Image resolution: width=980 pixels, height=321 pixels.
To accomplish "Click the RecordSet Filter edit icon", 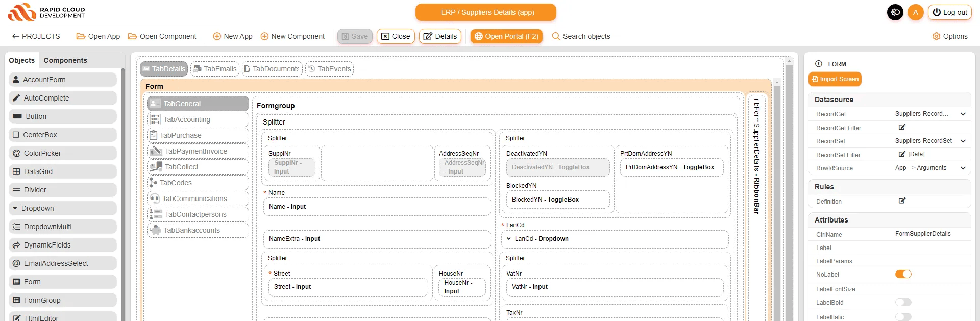I will (x=902, y=154).
